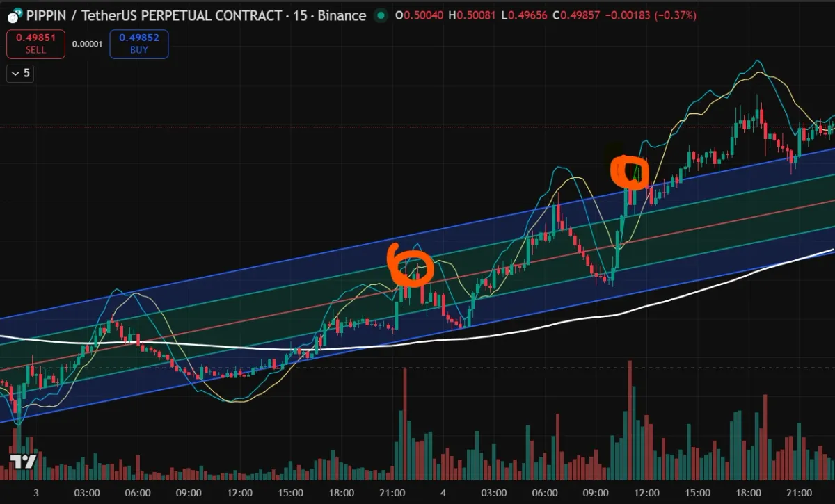The height and width of the screenshot is (504, 835).
Task: Expand the collapsed indicators legend showing 5
Action: (x=19, y=72)
